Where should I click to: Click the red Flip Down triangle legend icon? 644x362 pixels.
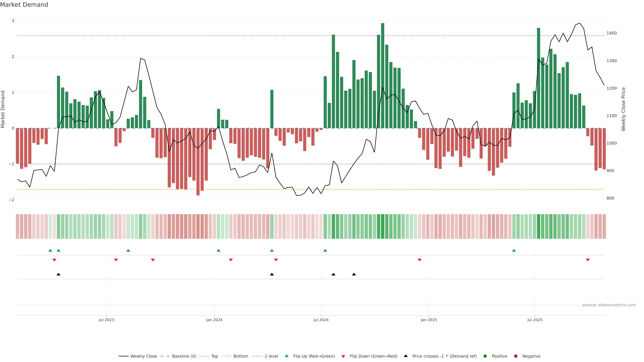coord(343,356)
